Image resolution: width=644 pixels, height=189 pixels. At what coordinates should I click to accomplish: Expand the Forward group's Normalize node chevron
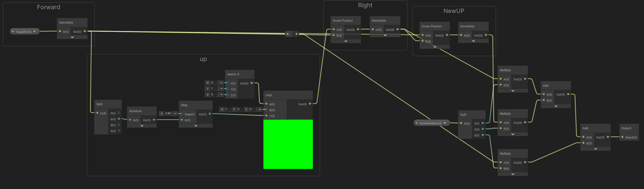coord(72,37)
